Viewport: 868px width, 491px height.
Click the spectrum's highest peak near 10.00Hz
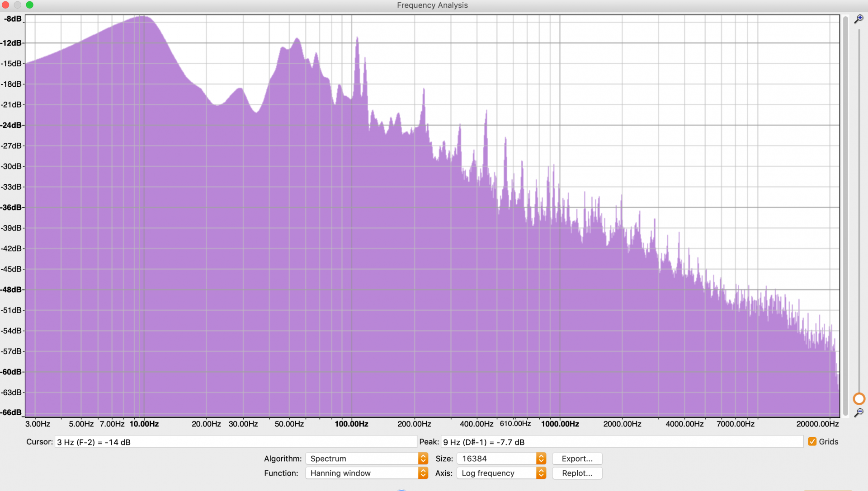(142, 17)
